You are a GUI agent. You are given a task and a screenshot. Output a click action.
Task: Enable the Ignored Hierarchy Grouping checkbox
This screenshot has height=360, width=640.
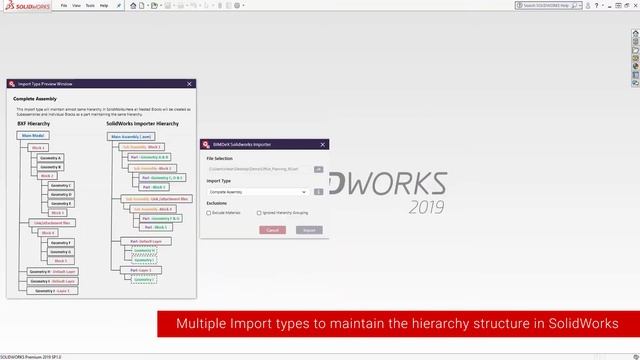(259, 213)
